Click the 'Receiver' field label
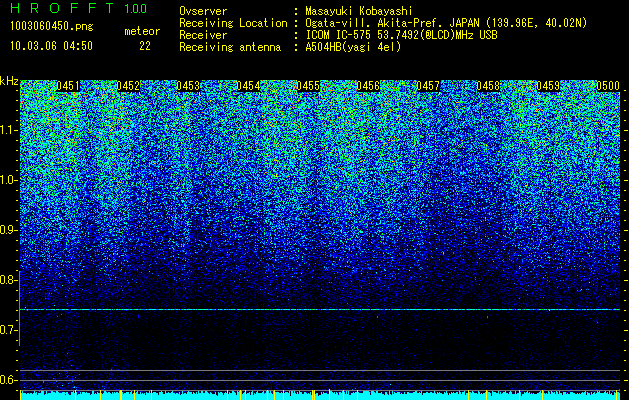The width and height of the screenshot is (629, 400). [203, 35]
